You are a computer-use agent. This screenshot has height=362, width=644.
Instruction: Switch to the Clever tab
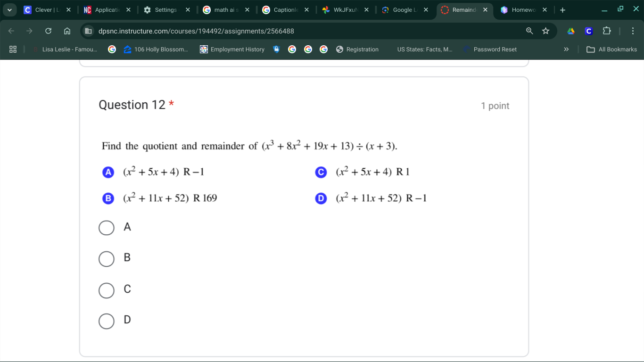[x=47, y=10]
